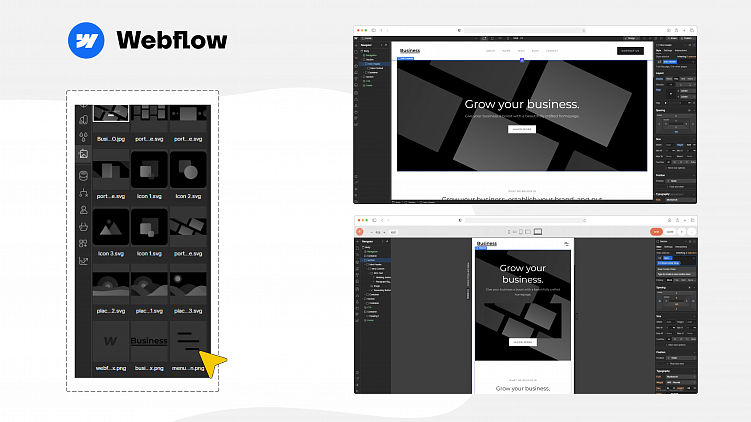Screen dimensions: 751x422
Task: Open Settings tab in top window panel
Action: point(668,50)
